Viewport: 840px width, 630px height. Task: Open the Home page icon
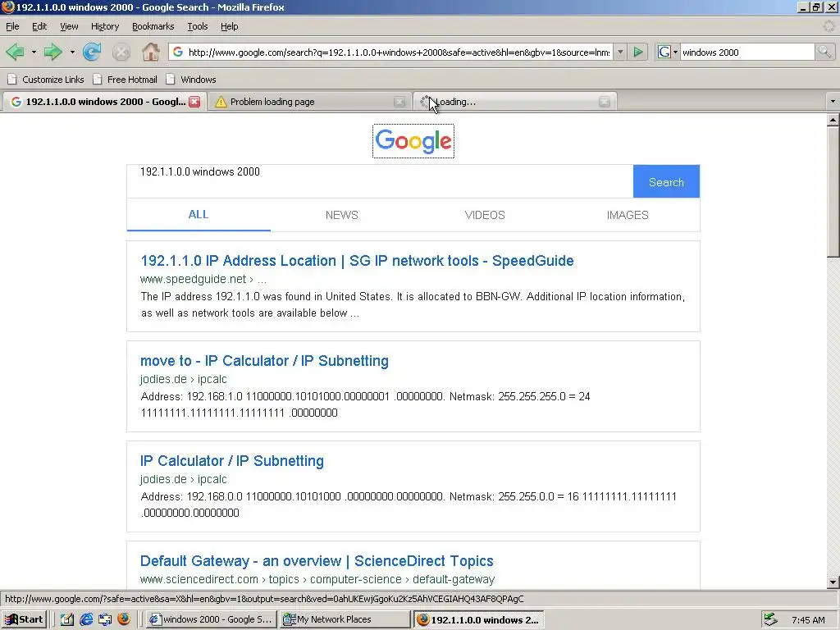tap(151, 52)
